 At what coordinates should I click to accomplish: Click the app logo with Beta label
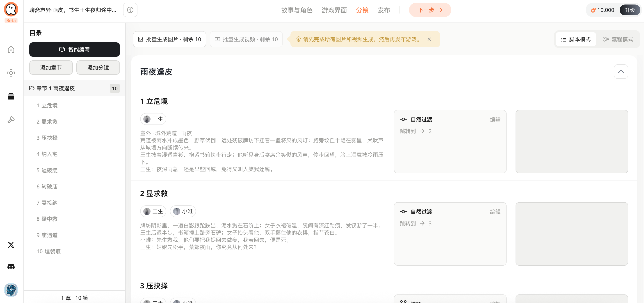[x=11, y=12]
